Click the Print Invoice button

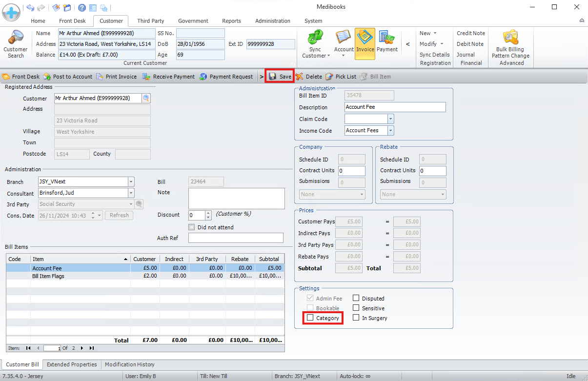point(116,77)
